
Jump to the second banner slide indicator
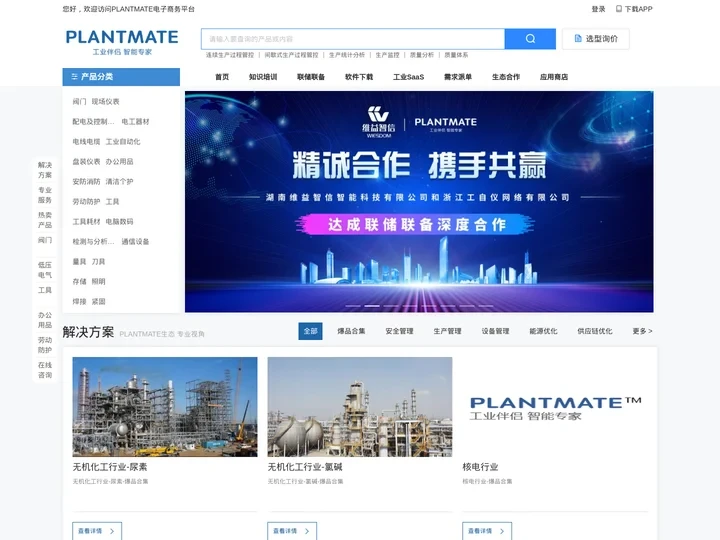point(372,306)
